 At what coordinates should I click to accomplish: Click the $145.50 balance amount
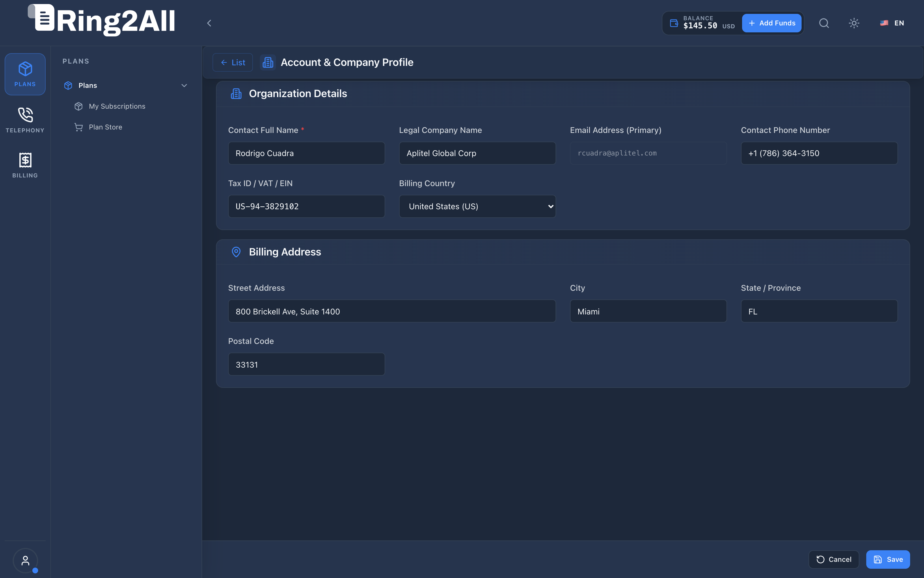tap(700, 26)
